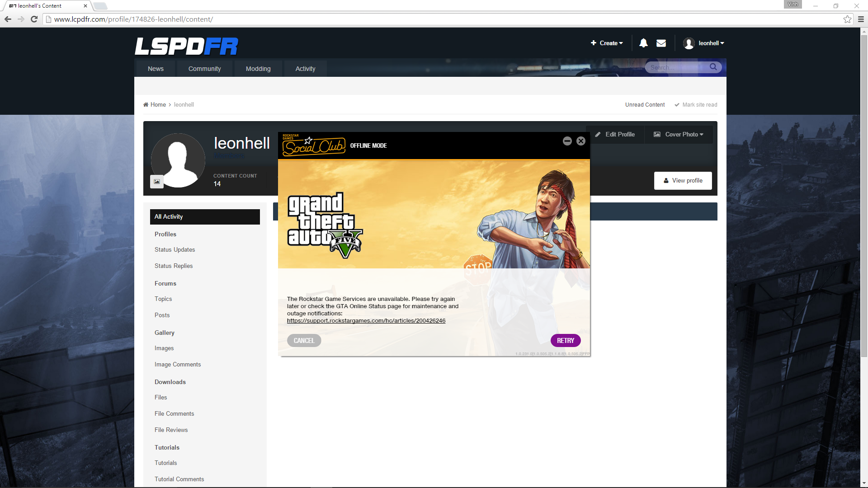
Task: Open the messages envelope icon
Action: (661, 43)
